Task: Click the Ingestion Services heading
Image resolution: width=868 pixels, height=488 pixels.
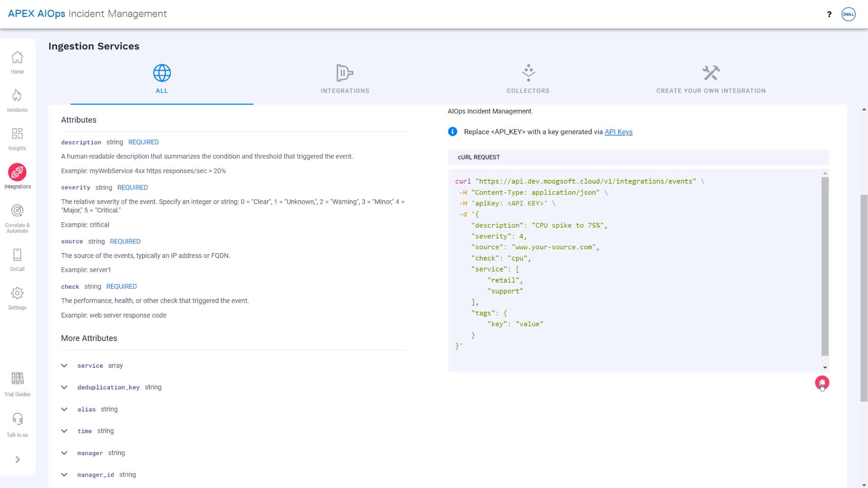Action: (94, 46)
